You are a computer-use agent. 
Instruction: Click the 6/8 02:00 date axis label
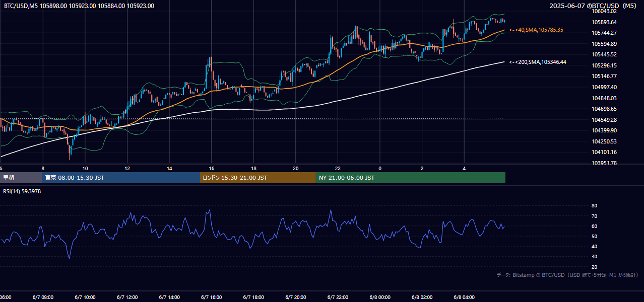(422, 297)
